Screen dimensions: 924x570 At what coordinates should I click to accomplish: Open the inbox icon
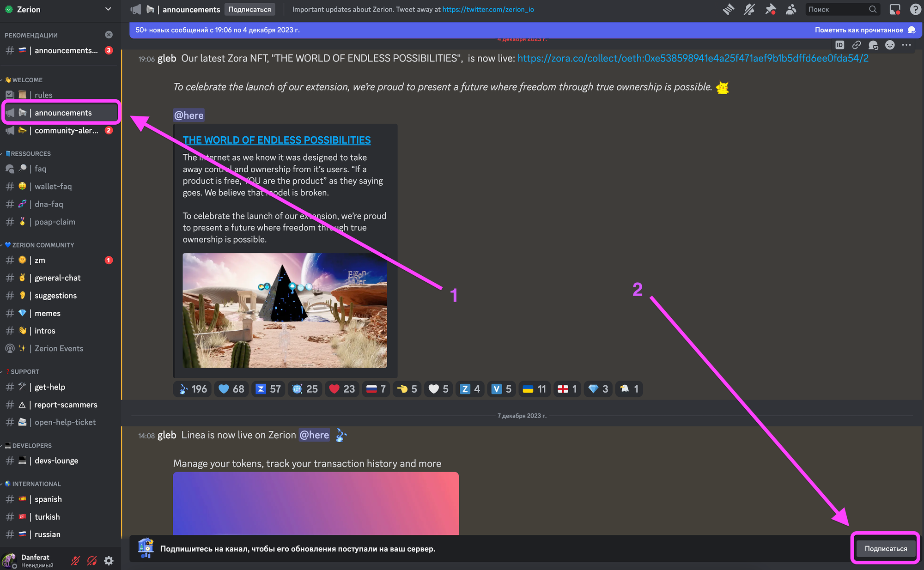pyautogui.click(x=895, y=9)
